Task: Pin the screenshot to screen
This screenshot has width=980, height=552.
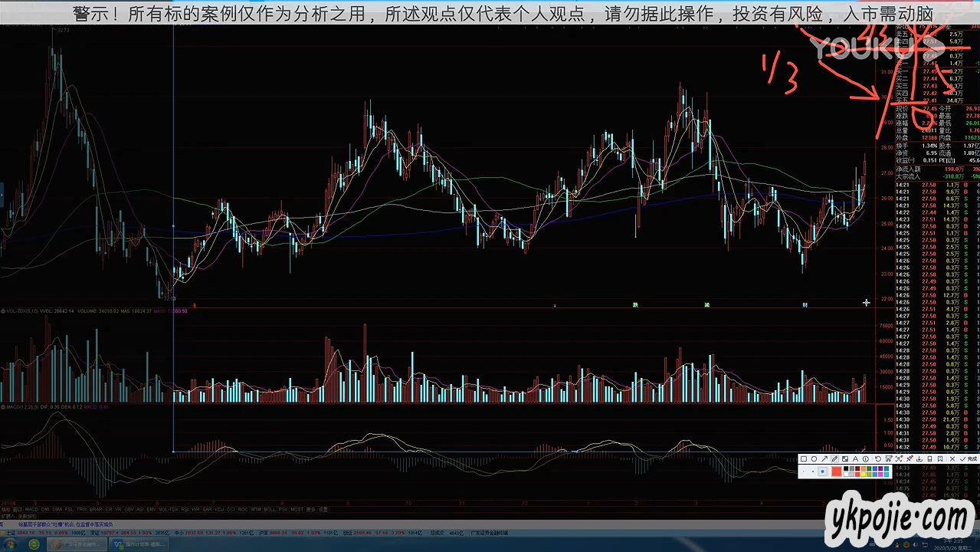Action: 909,459
